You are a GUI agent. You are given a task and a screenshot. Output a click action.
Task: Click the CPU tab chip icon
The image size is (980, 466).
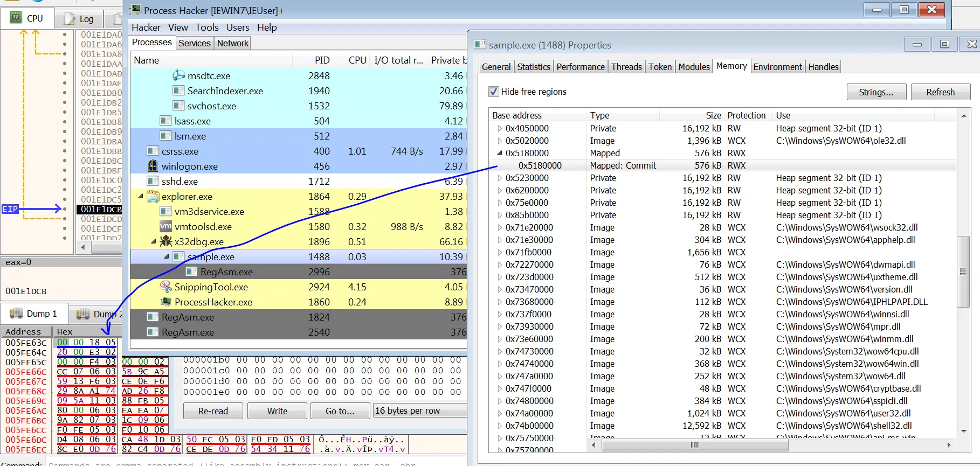[x=16, y=18]
